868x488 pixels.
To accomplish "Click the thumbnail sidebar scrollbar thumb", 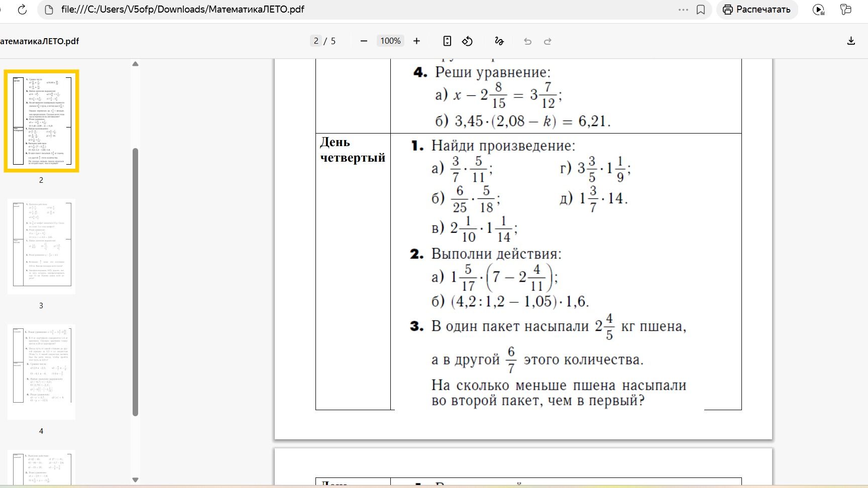I will tap(135, 282).
